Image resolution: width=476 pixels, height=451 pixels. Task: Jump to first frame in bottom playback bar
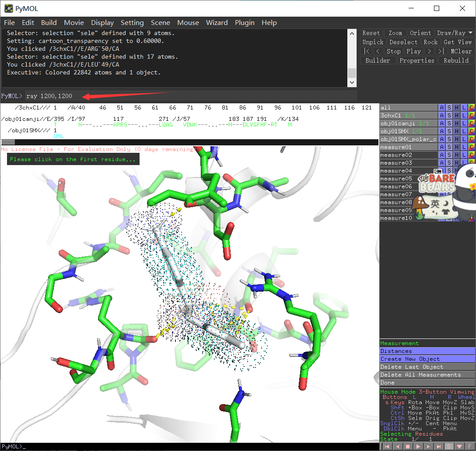[x=387, y=447]
